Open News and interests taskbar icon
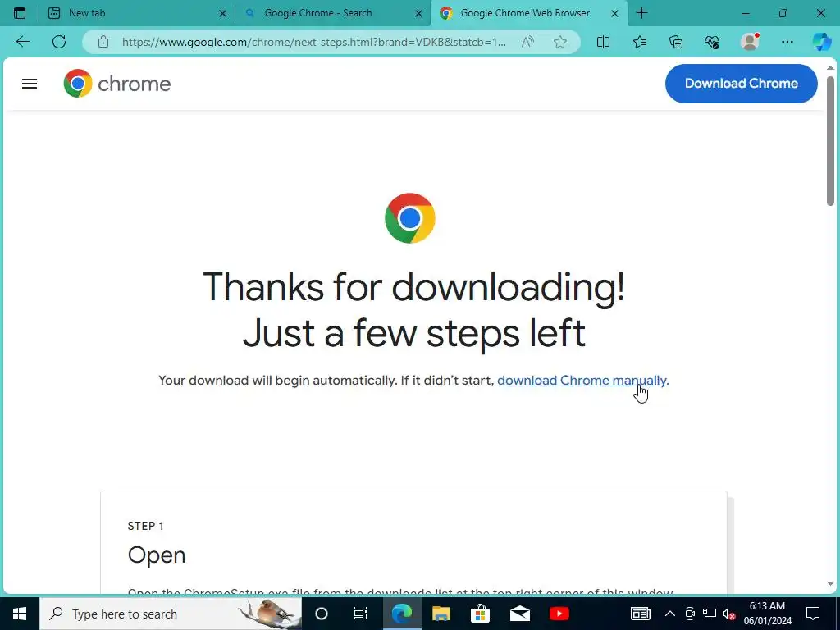 (x=640, y=614)
